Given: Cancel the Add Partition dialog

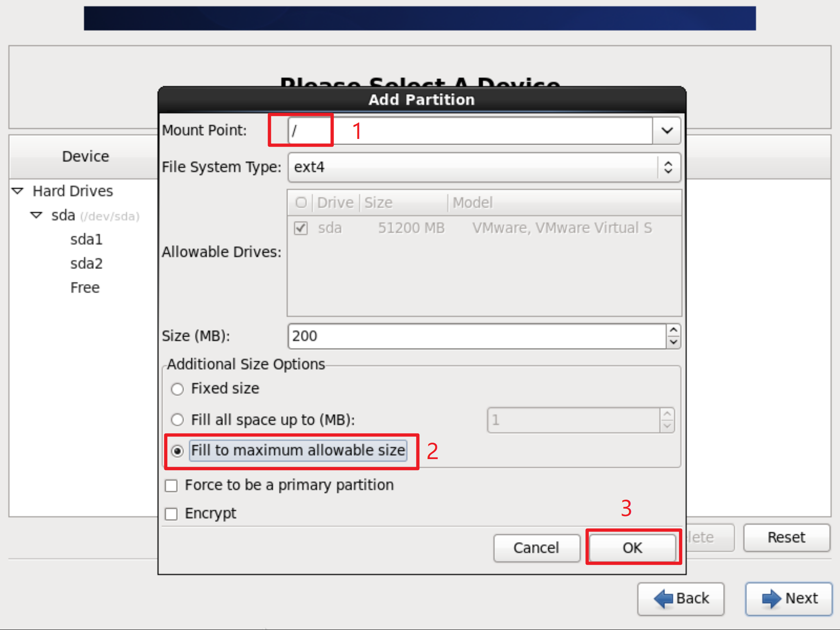Looking at the screenshot, I should click(536, 548).
